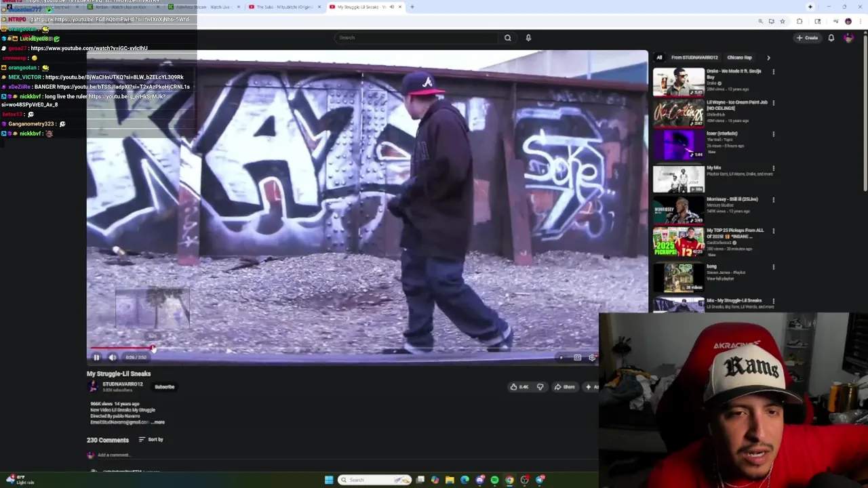
Task: Bookmark this page with the star icon
Action: click(x=783, y=22)
